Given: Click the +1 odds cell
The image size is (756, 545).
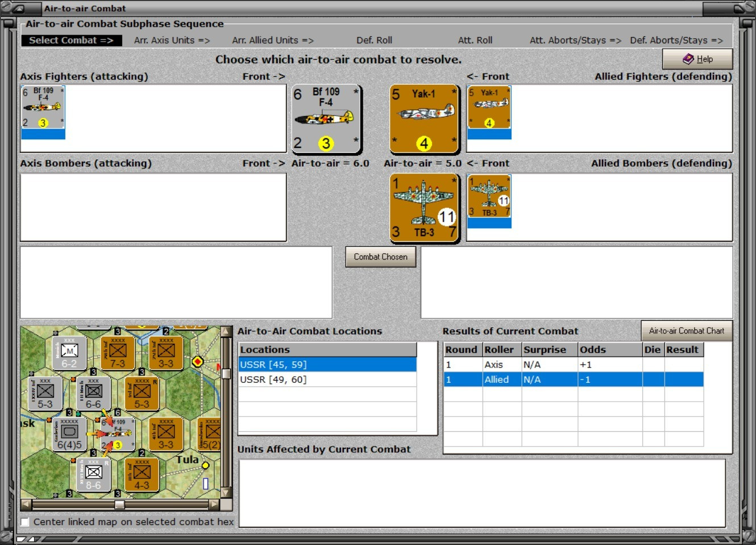Looking at the screenshot, I should pyautogui.click(x=610, y=365).
